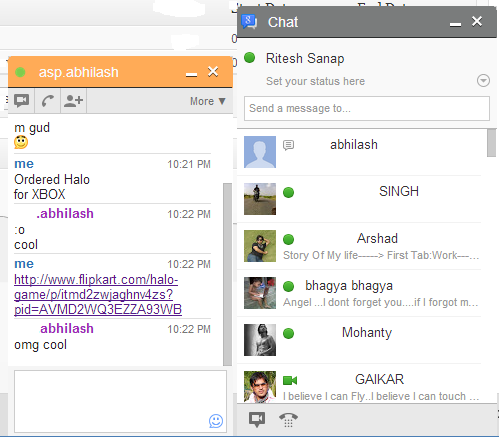Click SINGH's profile thumbnail

[x=260, y=199]
